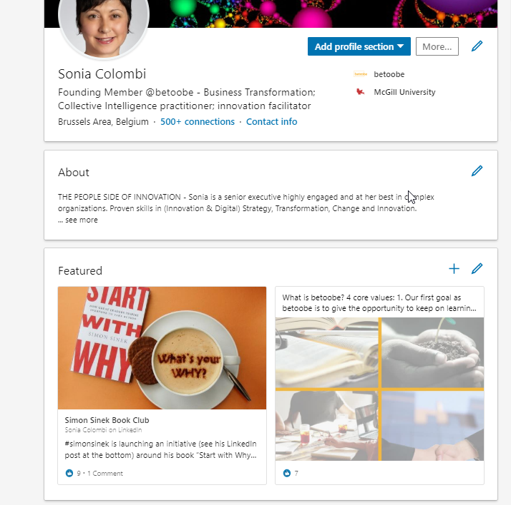Open Add profile section dropdown
The image size is (511, 505).
coord(359,46)
